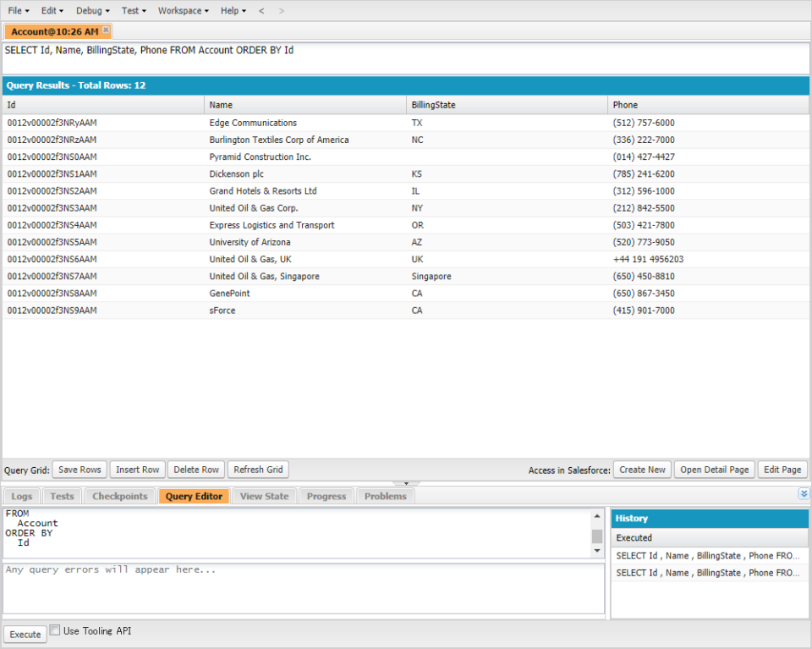The width and height of the screenshot is (812, 649).
Task: Select the Account@10:26 AM tab
Action: [54, 31]
